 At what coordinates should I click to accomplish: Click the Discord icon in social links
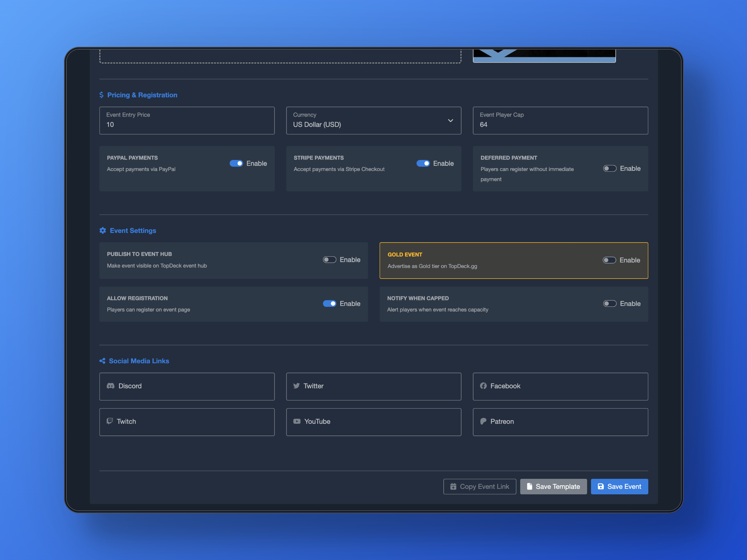110,386
